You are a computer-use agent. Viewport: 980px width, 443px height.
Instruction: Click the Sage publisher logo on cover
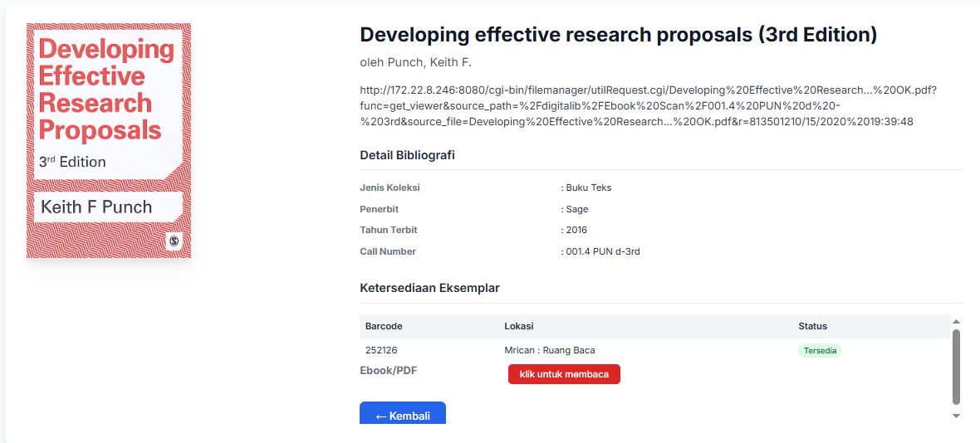tap(174, 241)
